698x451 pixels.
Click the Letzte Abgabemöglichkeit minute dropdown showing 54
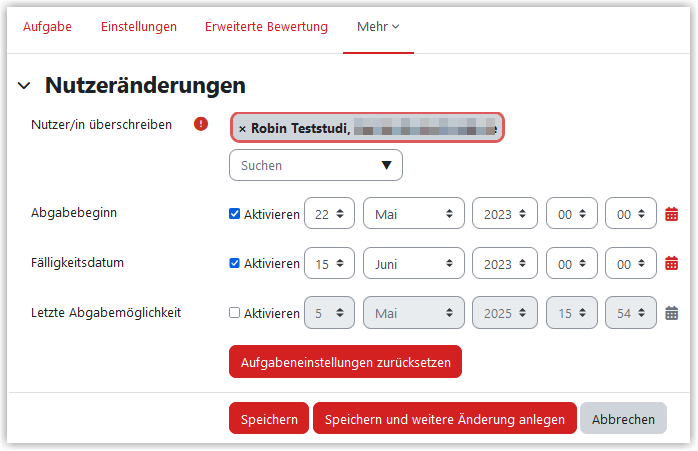pyautogui.click(x=630, y=313)
